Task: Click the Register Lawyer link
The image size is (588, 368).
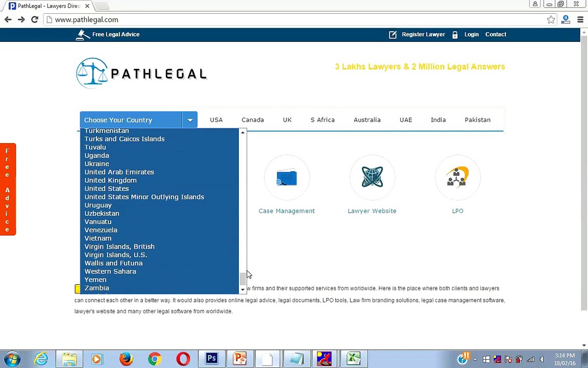Action: tap(423, 35)
